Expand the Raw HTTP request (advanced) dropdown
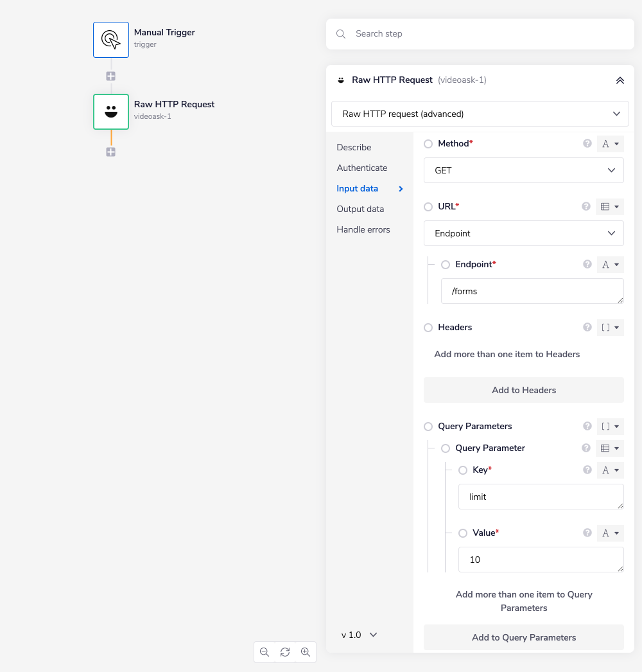The image size is (642, 672). 480,114
